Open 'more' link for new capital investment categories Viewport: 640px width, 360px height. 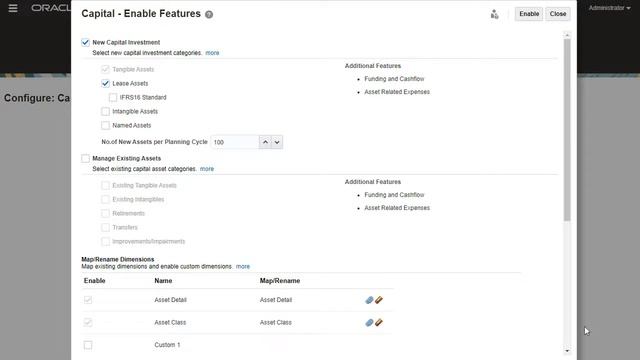212,53
